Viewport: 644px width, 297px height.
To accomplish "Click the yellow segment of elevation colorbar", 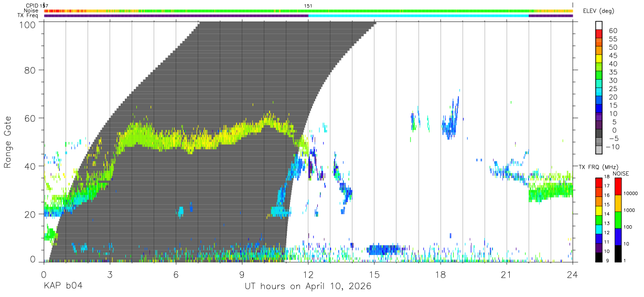I will tap(599, 60).
